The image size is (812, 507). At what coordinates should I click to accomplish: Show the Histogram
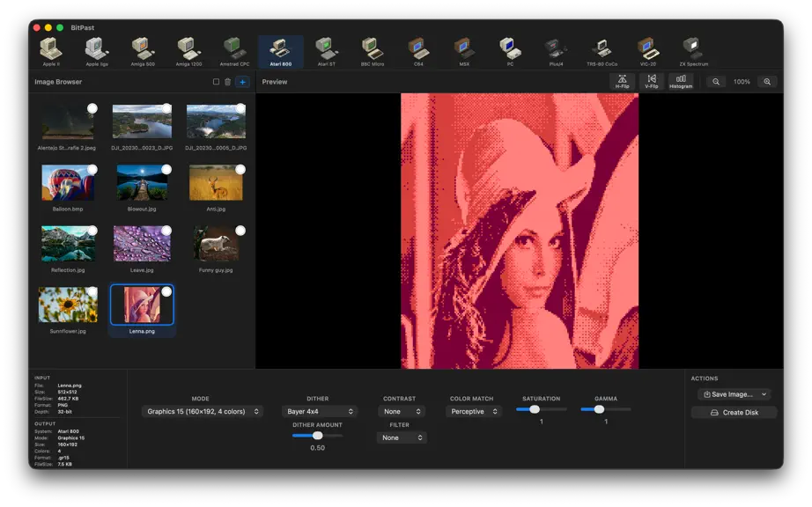[681, 81]
